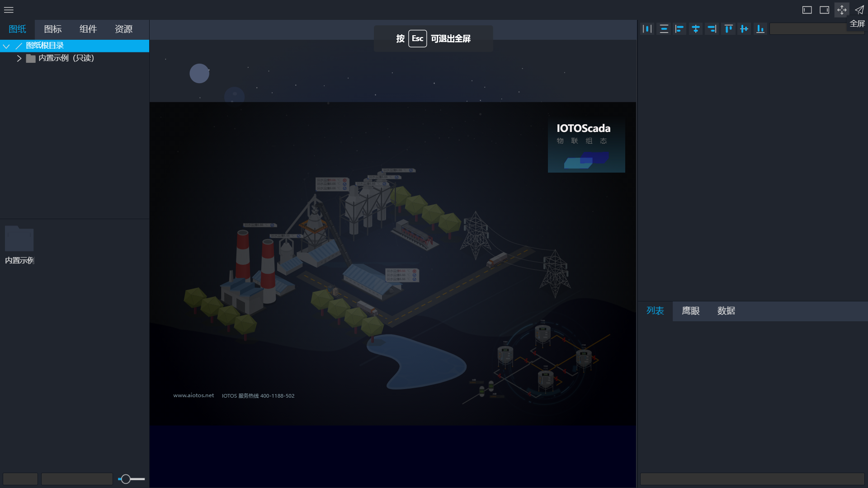Open the hamburger main menu
The width and height of the screenshot is (868, 488).
(9, 10)
